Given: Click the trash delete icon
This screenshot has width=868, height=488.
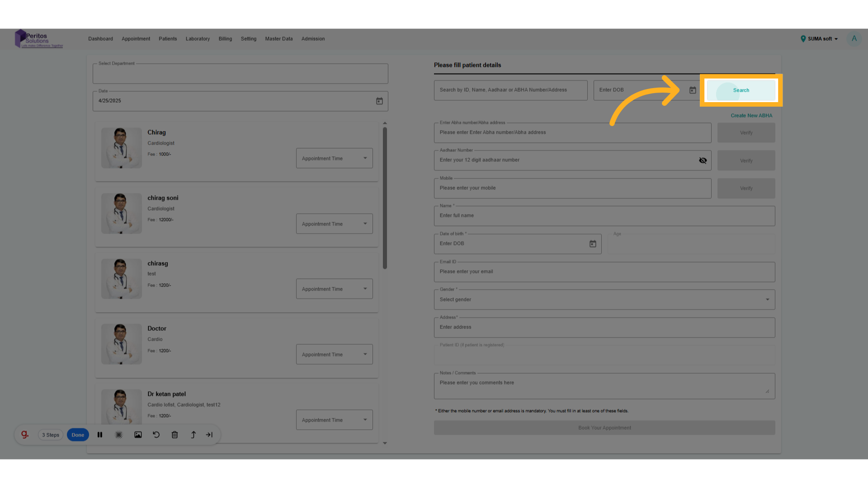Looking at the screenshot, I should pos(175,435).
